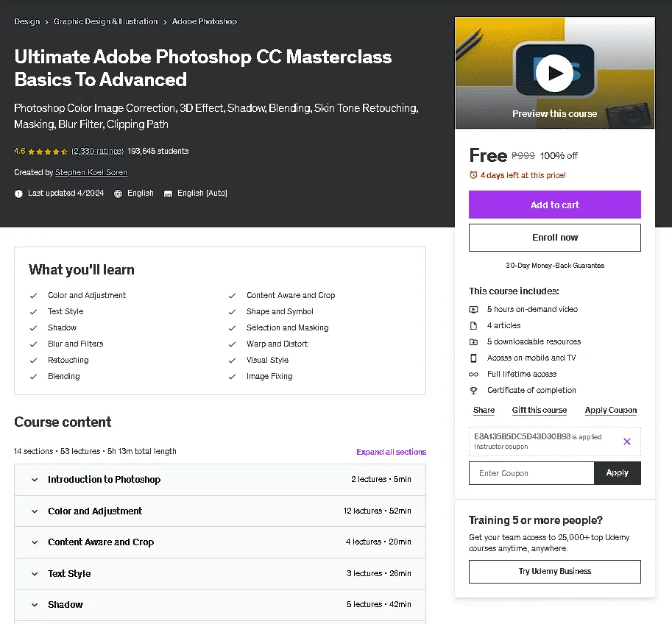Viewport: 672px width, 624px height.
Task: Click the downloadable resources icon
Action: [473, 342]
